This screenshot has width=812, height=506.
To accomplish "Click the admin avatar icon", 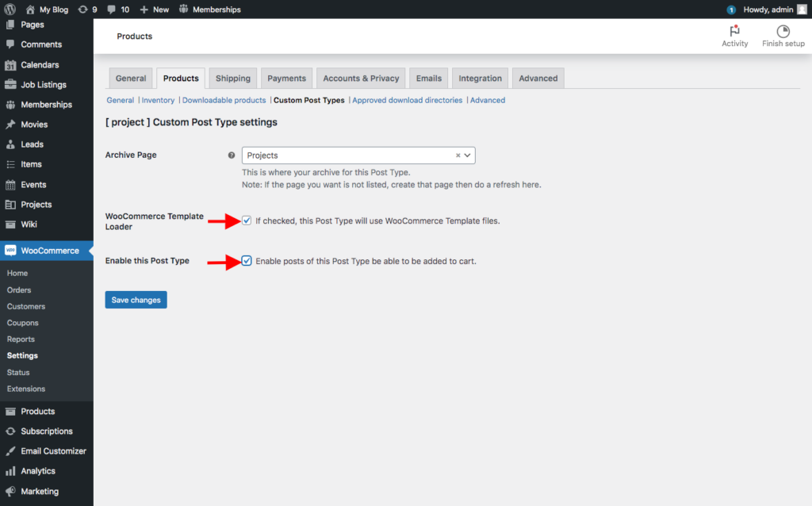I will (x=802, y=10).
